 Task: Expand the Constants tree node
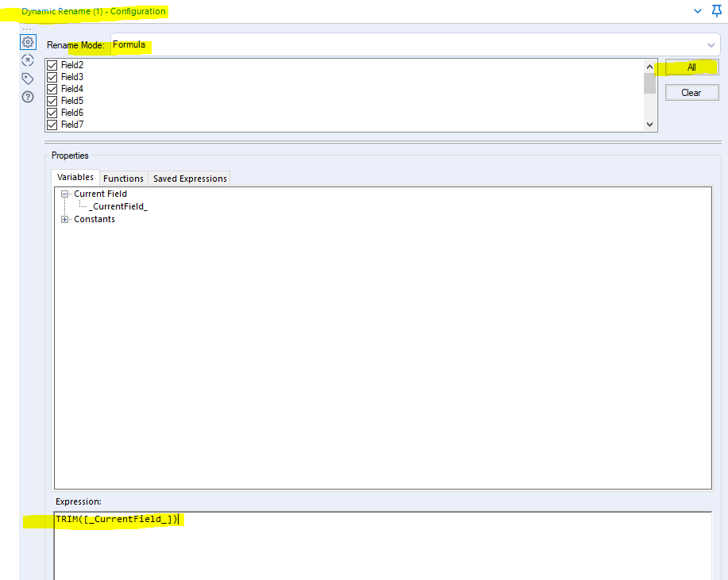(x=65, y=218)
